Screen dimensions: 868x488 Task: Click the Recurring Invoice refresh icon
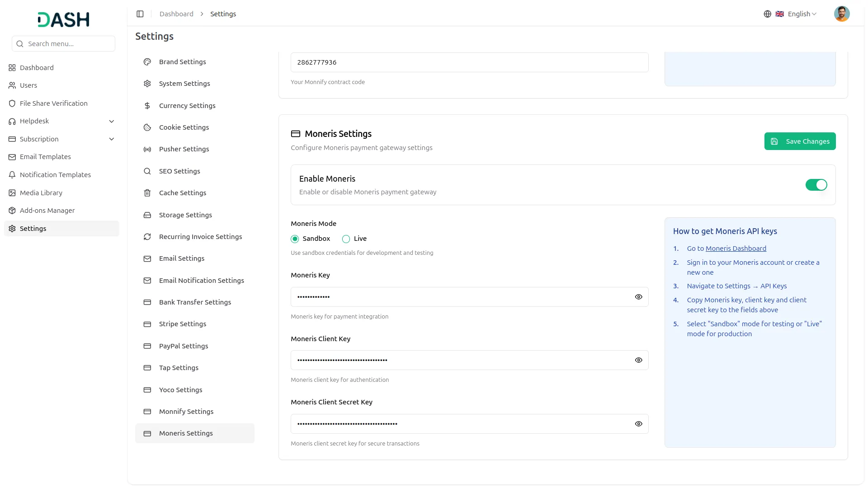tap(147, 237)
